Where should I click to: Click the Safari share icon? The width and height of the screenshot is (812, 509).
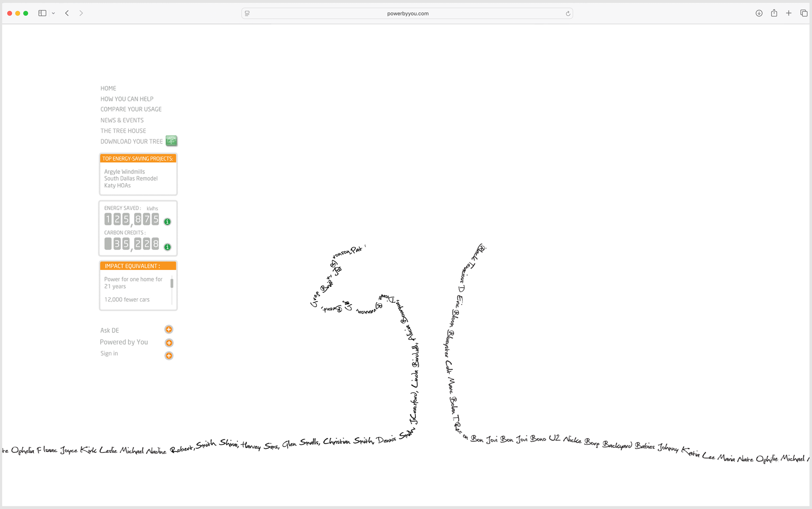click(x=774, y=13)
